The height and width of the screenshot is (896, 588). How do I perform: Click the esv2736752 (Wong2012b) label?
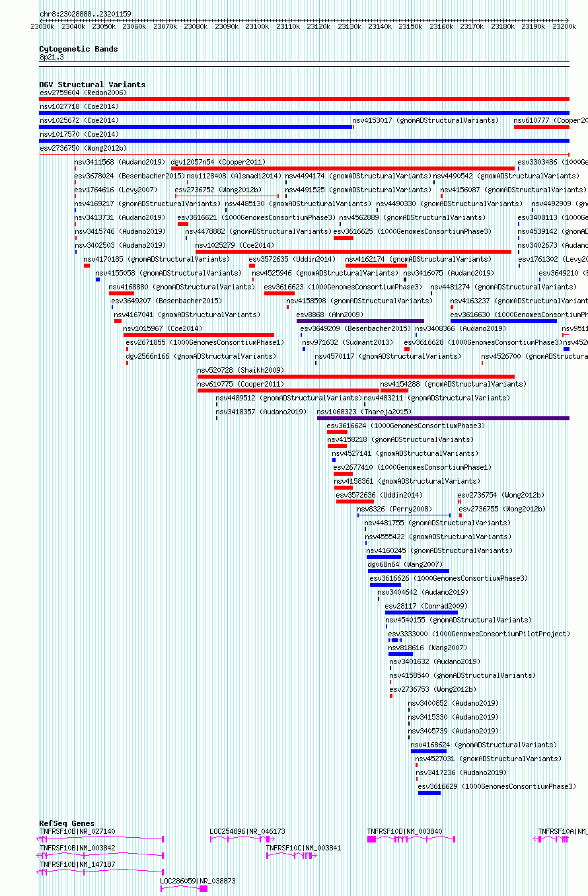pos(218,190)
